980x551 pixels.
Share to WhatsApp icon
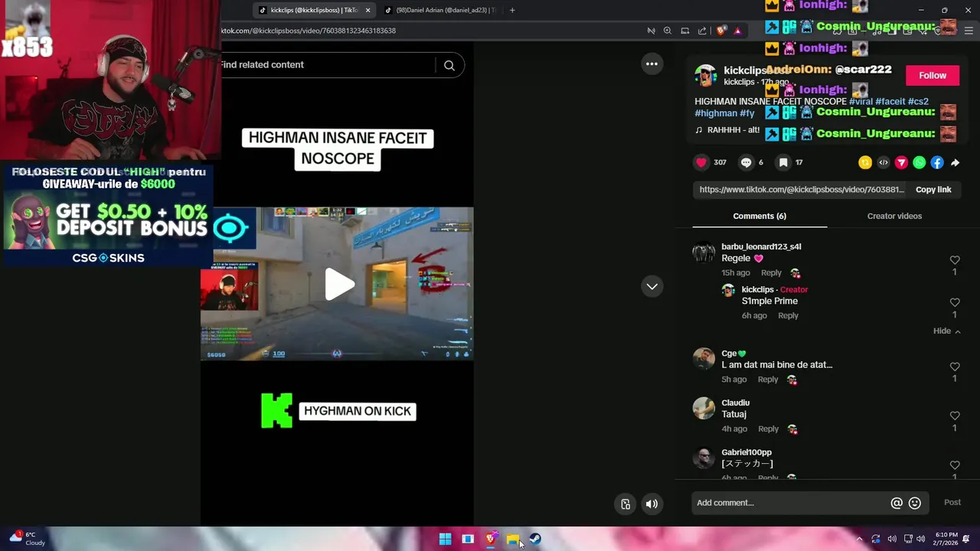point(920,162)
